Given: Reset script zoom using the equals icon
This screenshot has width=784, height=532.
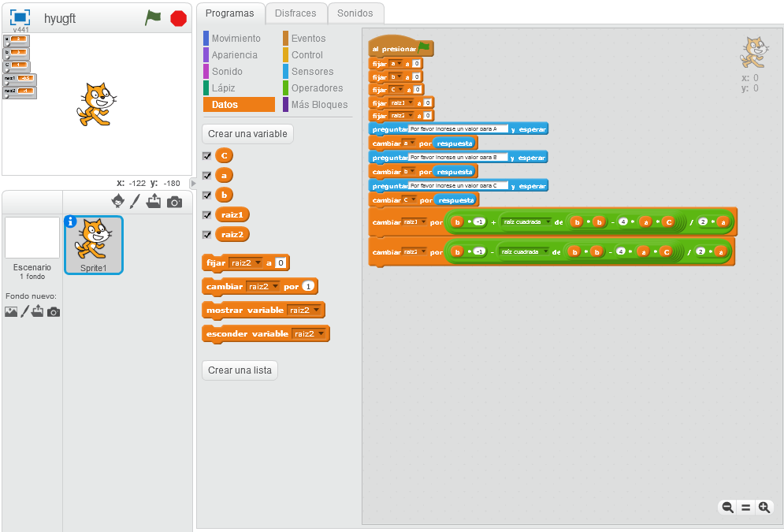Looking at the screenshot, I should point(745,507).
